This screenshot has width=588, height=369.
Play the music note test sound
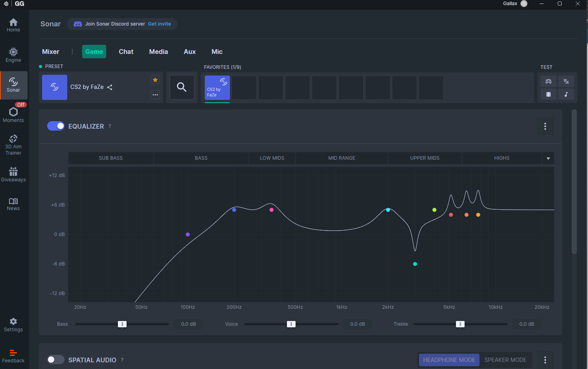566,94
